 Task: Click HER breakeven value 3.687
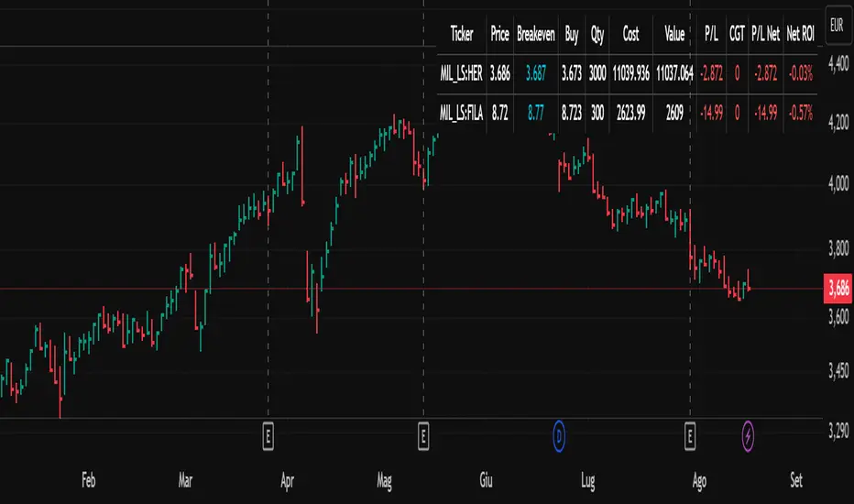coord(536,73)
